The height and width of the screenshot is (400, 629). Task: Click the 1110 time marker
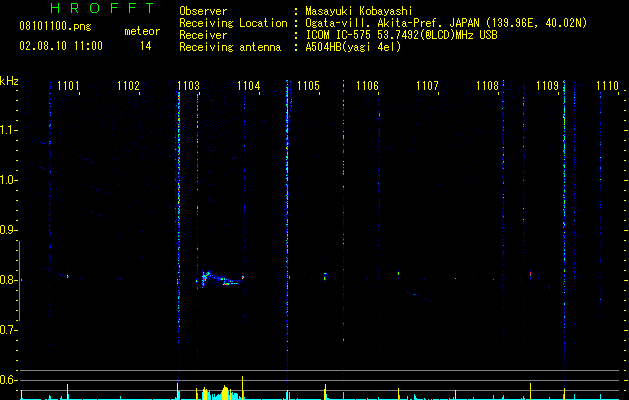(607, 86)
